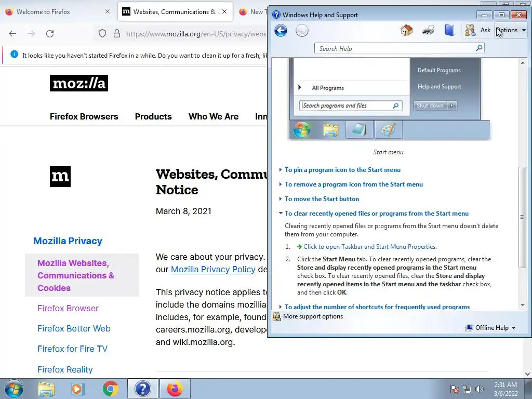The image size is (532, 399).
Task: Expand 'To remove a program icon' topic
Action: coord(353,184)
